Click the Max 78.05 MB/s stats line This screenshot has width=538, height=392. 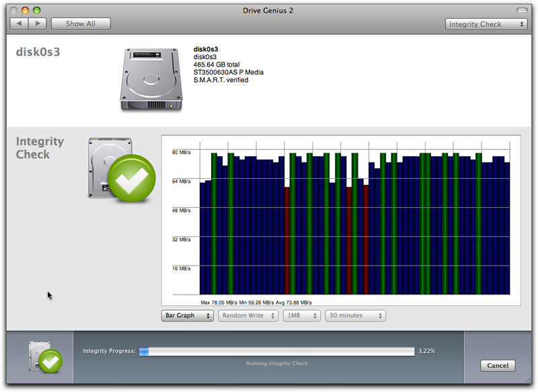click(x=256, y=303)
